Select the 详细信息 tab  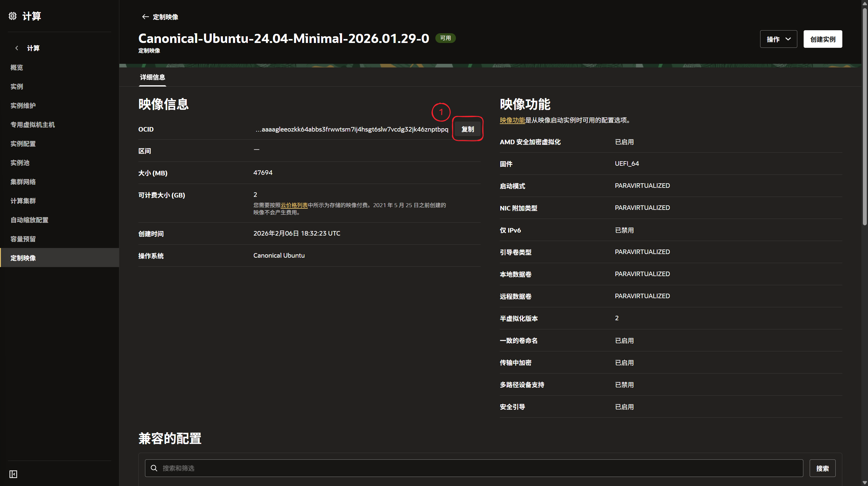click(152, 77)
